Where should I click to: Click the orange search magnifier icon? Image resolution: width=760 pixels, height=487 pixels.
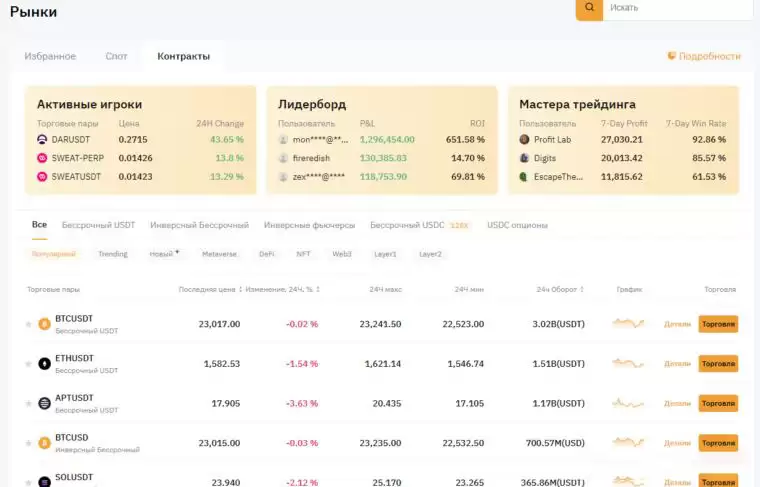coord(590,7)
